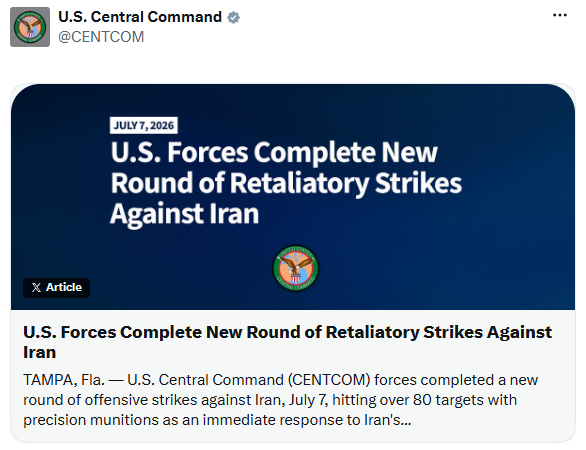Click the TAMPA, Fla. article summary text
This screenshot has width=586, height=450.
(x=280, y=400)
